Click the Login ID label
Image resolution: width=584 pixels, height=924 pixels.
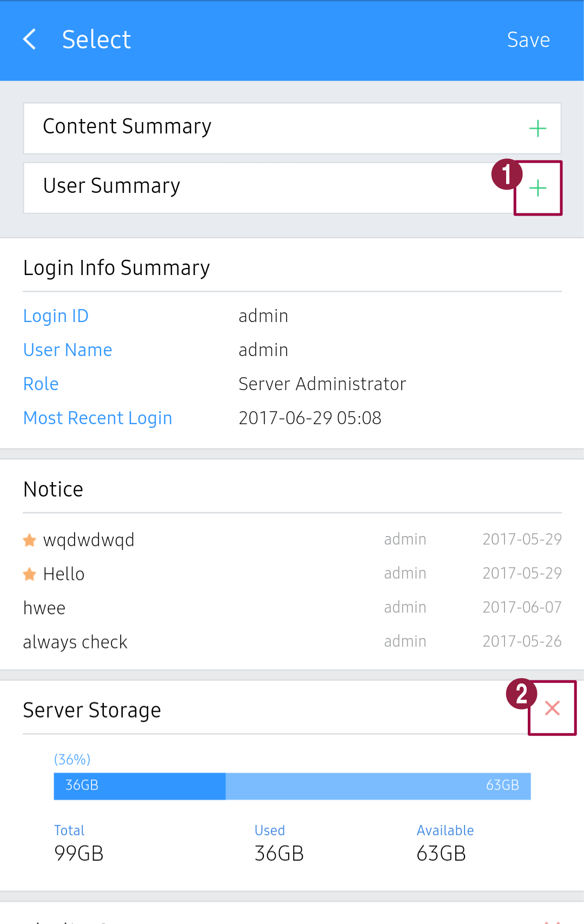(x=56, y=316)
